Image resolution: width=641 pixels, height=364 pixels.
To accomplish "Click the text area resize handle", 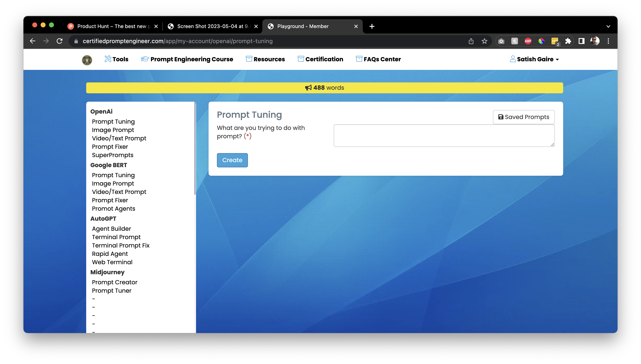I will pos(552,144).
